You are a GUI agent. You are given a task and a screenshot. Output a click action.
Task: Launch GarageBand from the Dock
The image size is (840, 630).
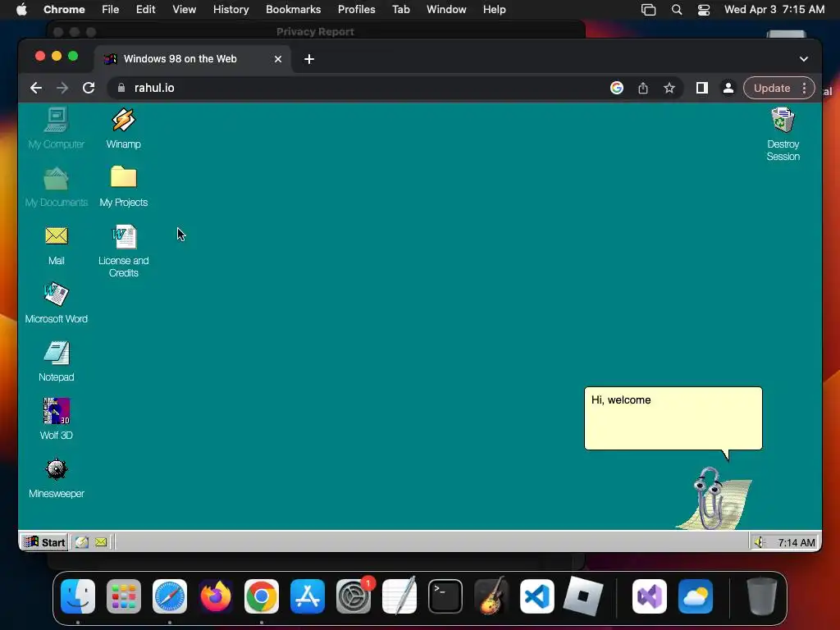click(491, 596)
